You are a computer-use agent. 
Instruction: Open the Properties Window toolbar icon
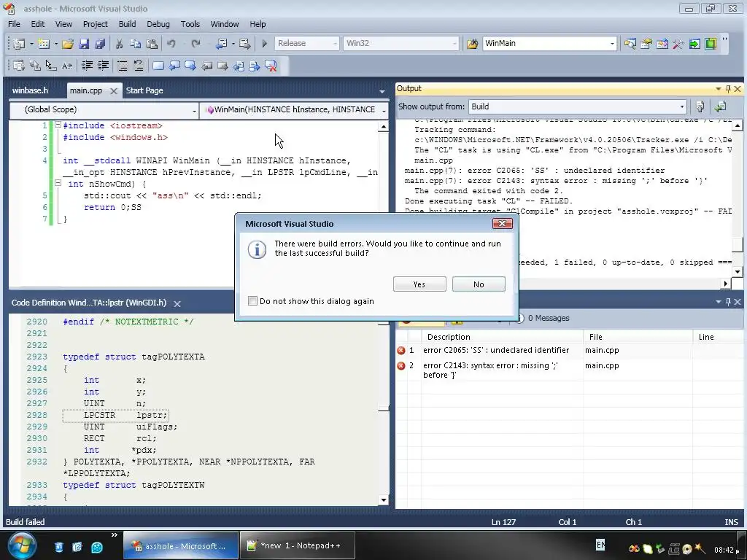(x=646, y=44)
